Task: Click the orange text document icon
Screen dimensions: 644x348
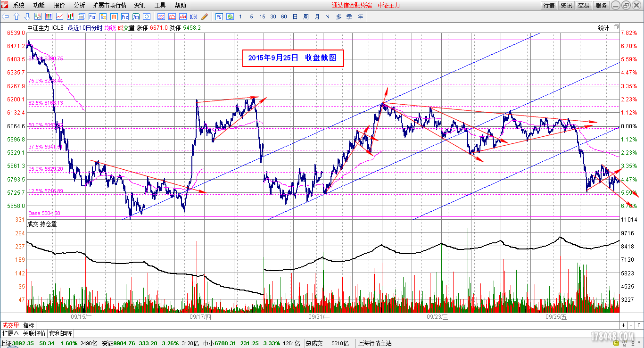Action: coord(114,17)
